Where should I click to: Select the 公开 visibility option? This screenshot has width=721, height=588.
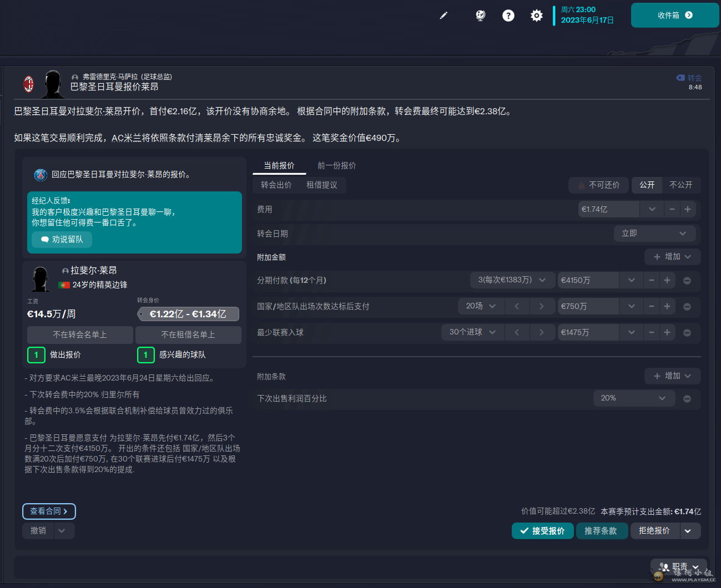(x=647, y=185)
